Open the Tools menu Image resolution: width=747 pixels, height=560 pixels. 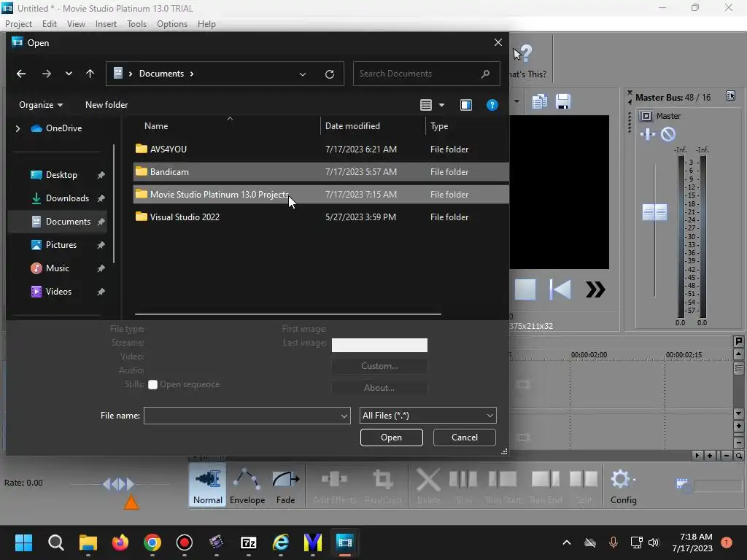coord(136,24)
